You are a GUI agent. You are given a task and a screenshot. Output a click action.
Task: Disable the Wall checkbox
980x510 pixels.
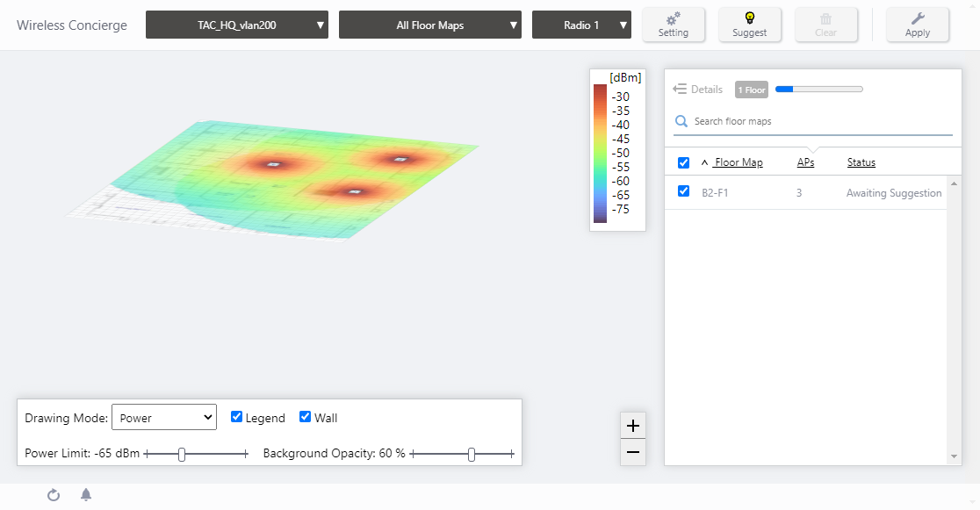pyautogui.click(x=305, y=417)
